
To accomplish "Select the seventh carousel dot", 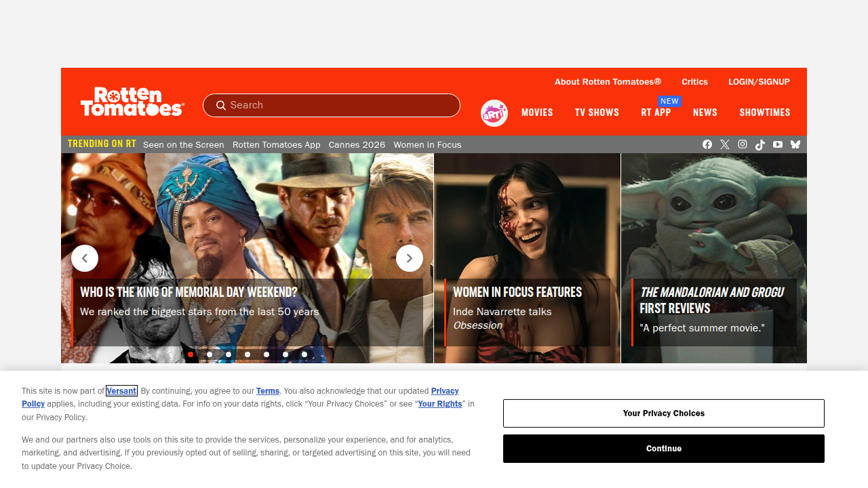I will point(304,354).
